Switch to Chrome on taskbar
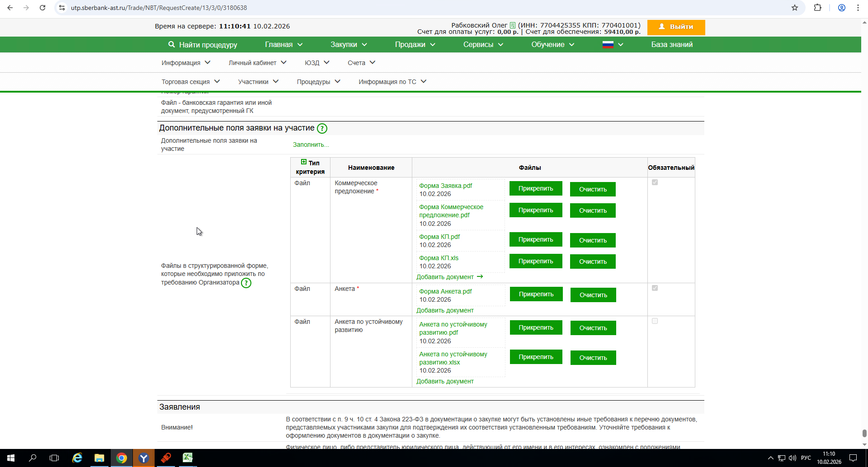The height and width of the screenshot is (467, 868). (122, 458)
